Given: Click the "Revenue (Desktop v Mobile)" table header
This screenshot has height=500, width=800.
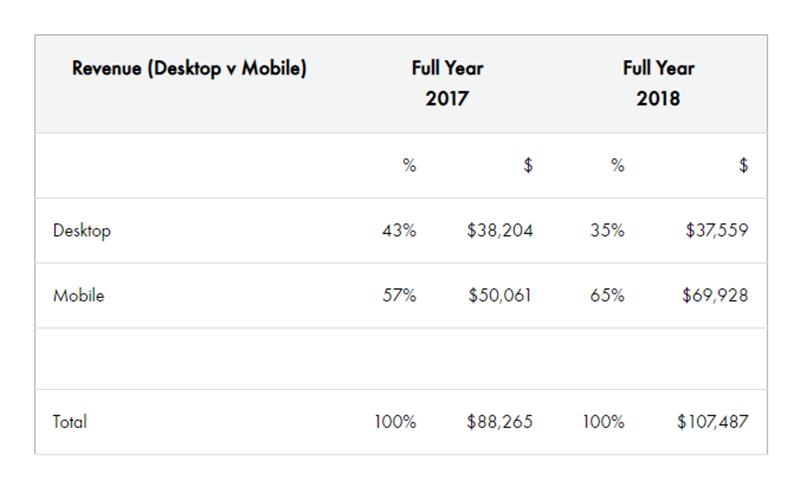Looking at the screenshot, I should [189, 69].
